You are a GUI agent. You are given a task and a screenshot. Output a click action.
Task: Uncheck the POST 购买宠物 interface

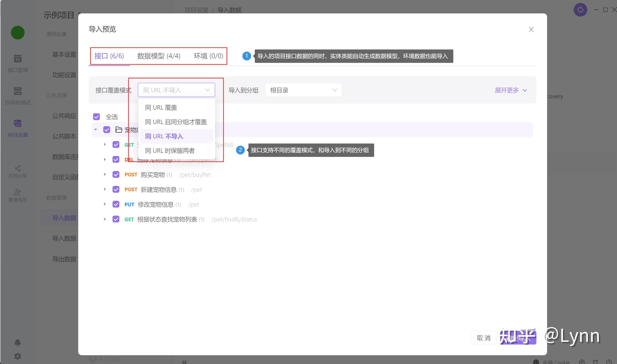[x=116, y=174]
